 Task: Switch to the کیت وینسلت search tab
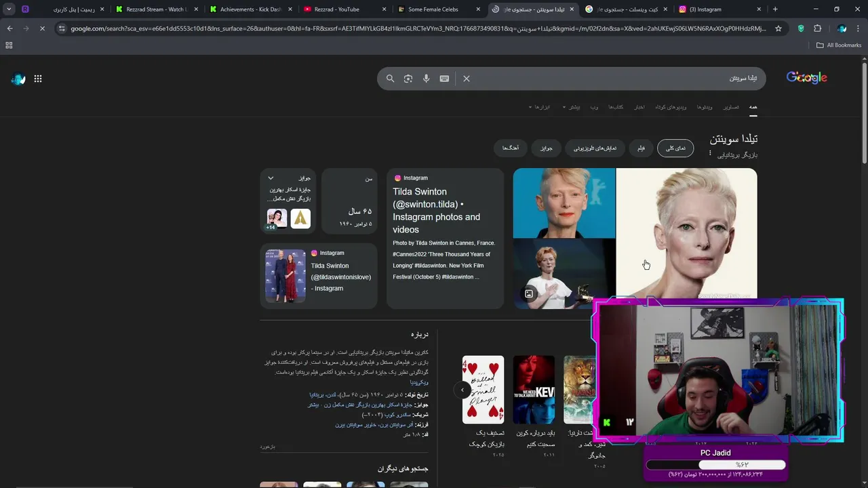tap(627, 9)
